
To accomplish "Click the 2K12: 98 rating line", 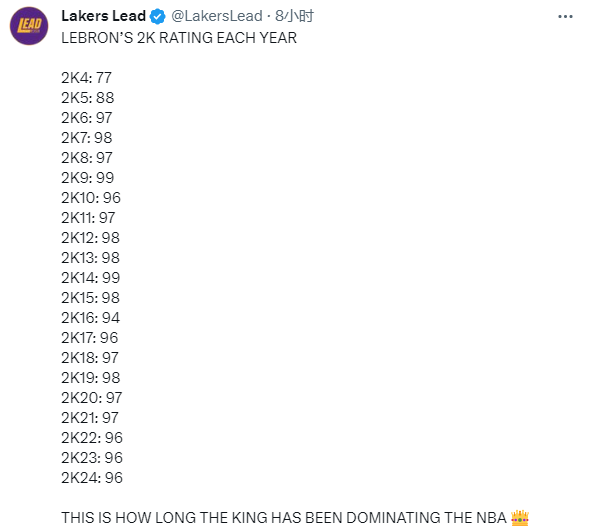I will pyautogui.click(x=91, y=238).
